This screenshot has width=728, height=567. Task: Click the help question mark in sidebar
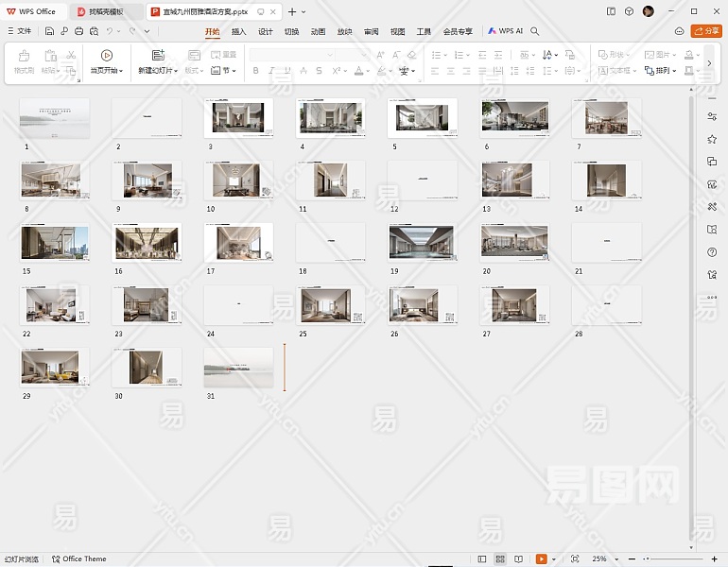[712, 252]
